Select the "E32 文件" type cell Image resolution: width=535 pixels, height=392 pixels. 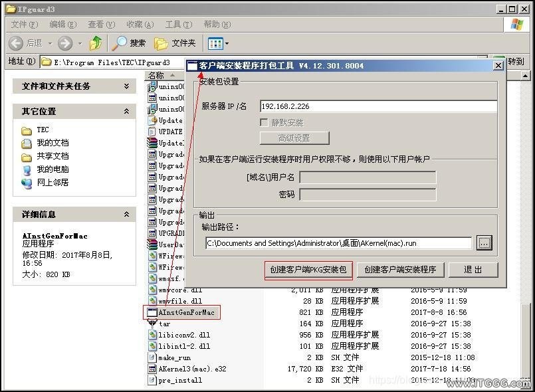[347, 369]
